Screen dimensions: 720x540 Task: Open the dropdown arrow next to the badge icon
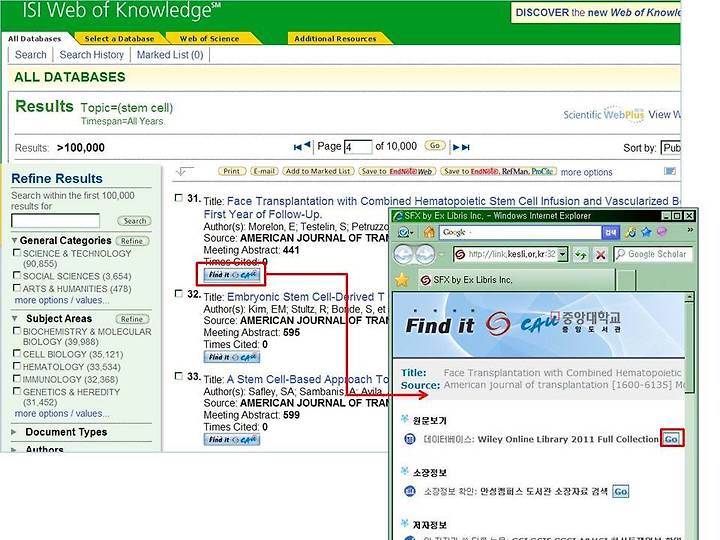point(412,233)
